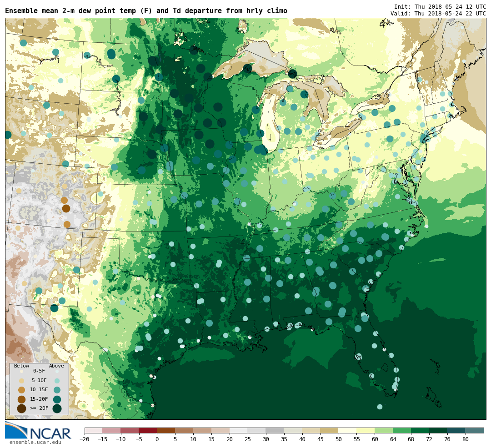The height and width of the screenshot is (448, 491).
Task: Click the 'Below' legend heading
Action: (x=22, y=366)
